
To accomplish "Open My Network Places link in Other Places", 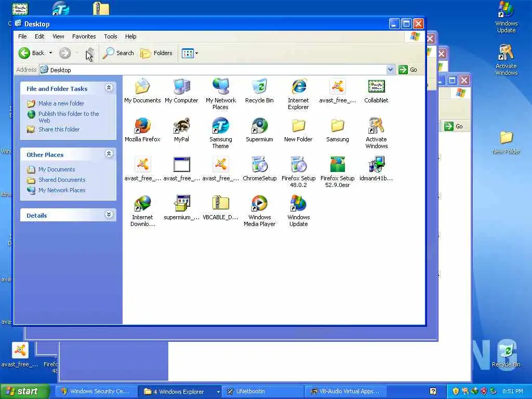I will coord(62,190).
